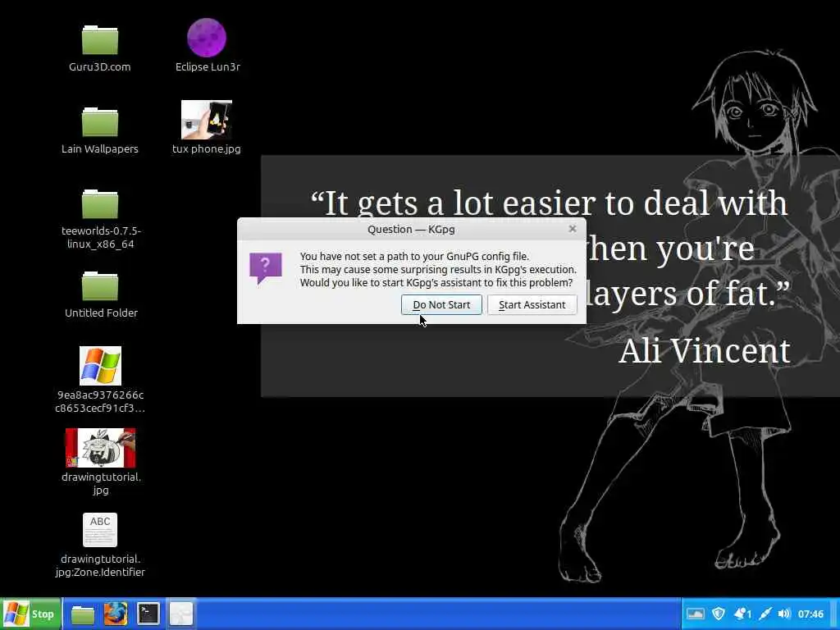Click the 07:46 clock
840x630 pixels.
[810, 614]
